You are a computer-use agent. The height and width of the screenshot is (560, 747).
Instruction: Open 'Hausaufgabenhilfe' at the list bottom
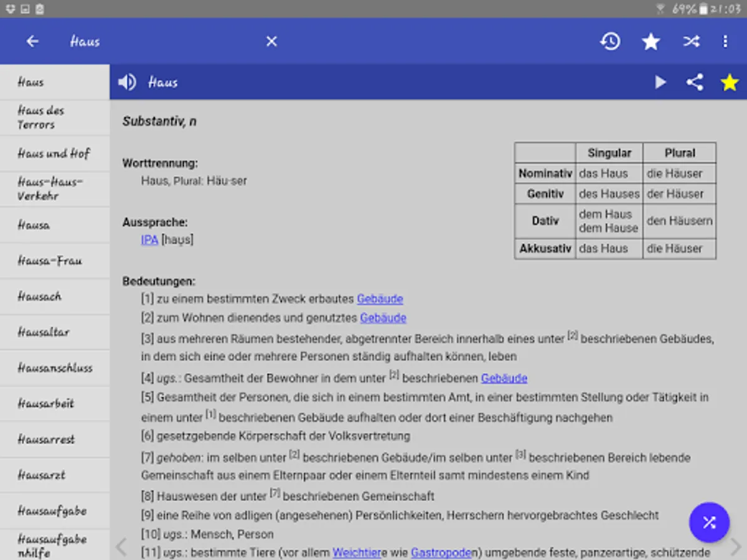pos(55,545)
